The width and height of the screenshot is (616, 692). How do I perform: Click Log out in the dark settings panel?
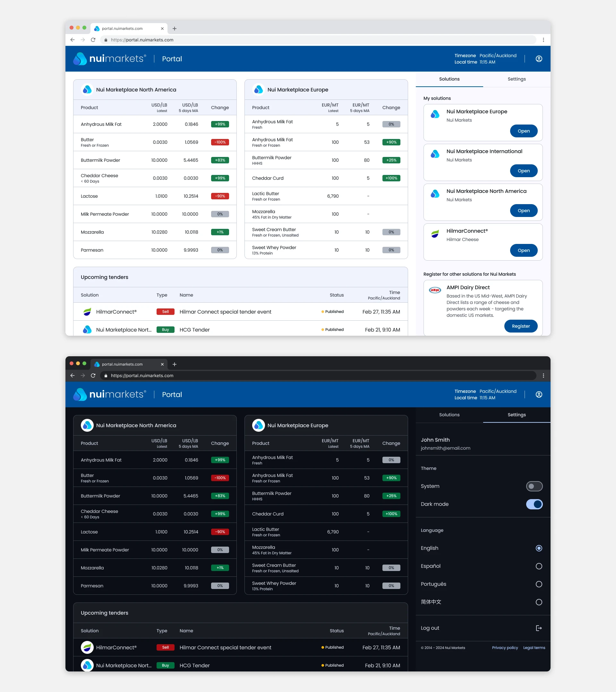483,628
